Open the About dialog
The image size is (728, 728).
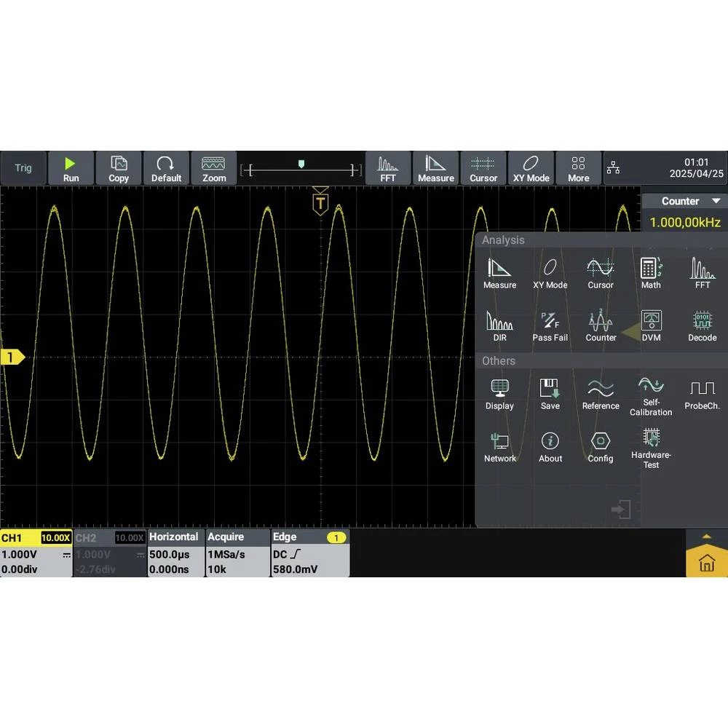point(550,446)
